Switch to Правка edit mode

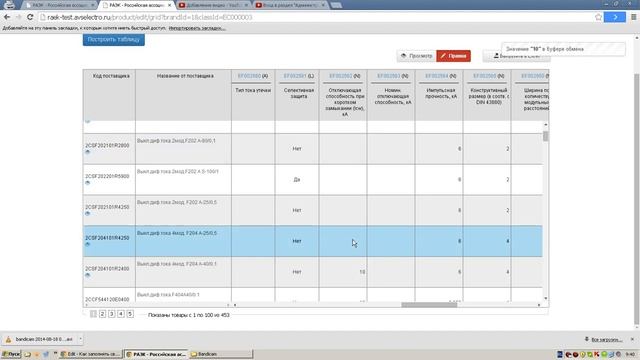pos(453,56)
